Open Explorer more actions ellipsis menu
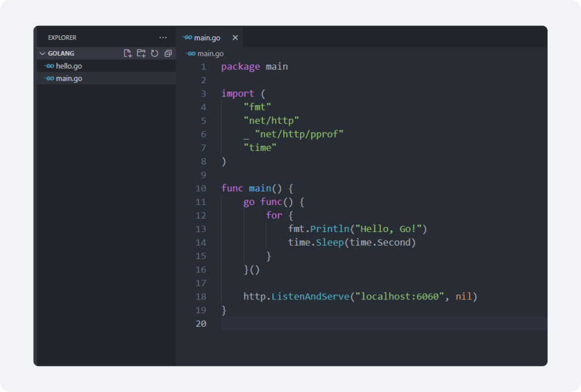This screenshot has width=581, height=392. coord(163,37)
